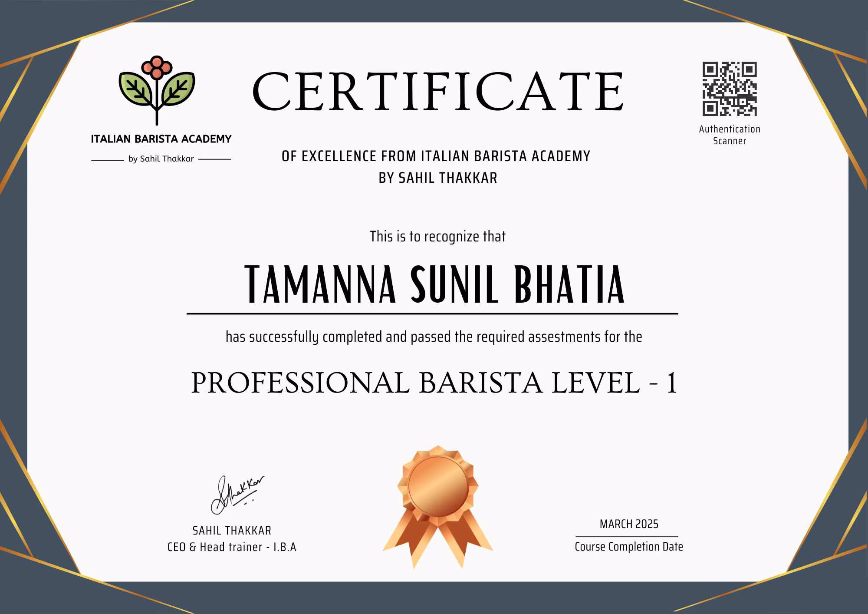Click the 'Authentication Scanner' label
This screenshot has width=868, height=614.
[730, 135]
